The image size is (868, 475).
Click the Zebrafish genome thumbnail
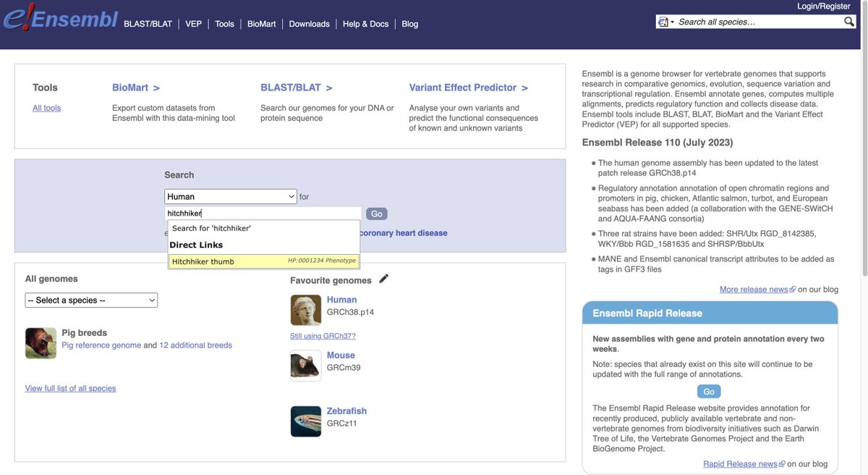306,421
